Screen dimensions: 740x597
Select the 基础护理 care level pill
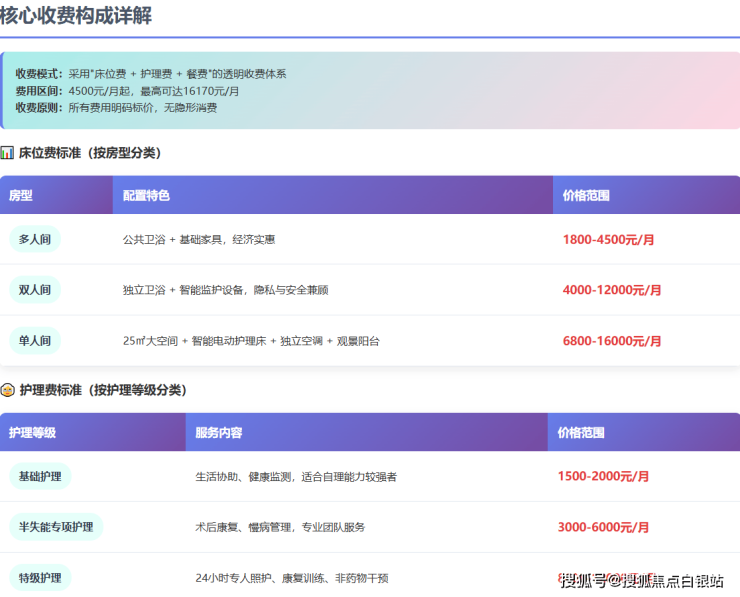pos(40,477)
